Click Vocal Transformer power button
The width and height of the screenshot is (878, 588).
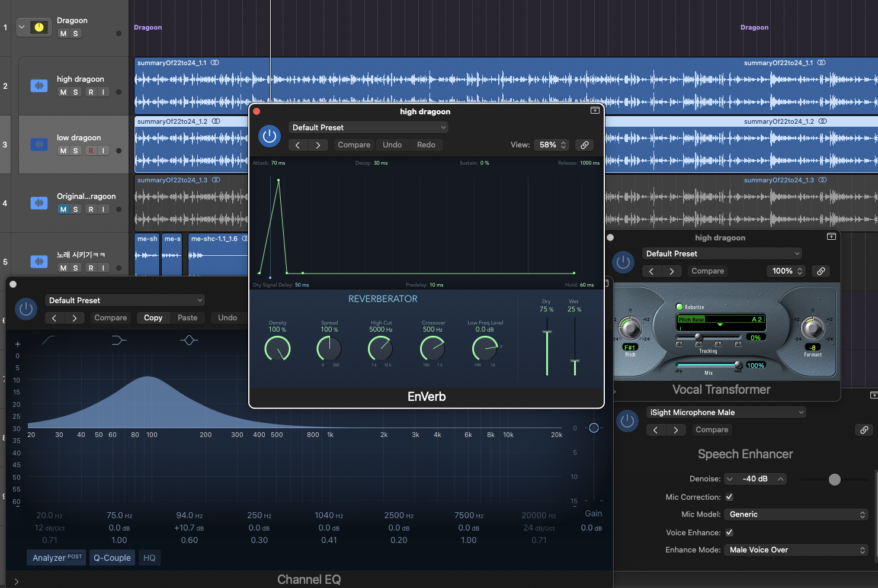pyautogui.click(x=623, y=262)
